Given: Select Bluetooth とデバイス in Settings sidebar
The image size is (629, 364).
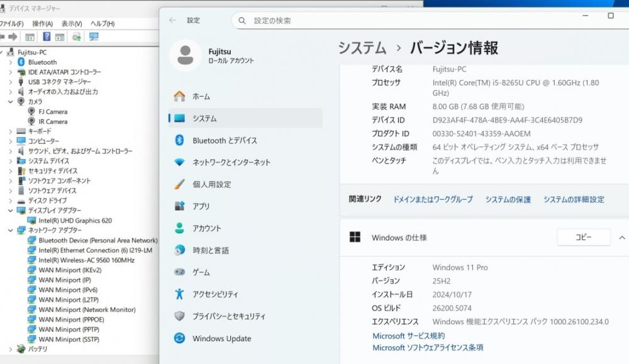Looking at the screenshot, I should [225, 140].
